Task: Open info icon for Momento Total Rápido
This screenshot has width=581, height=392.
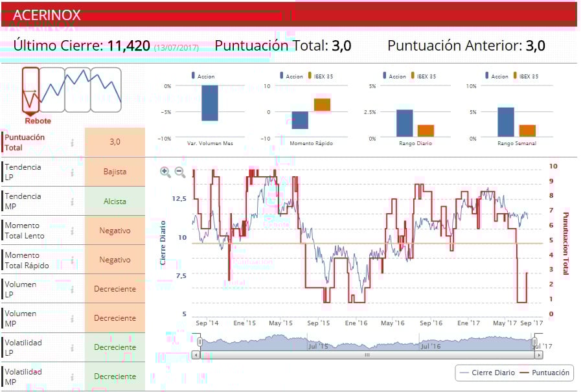Action: click(x=73, y=260)
